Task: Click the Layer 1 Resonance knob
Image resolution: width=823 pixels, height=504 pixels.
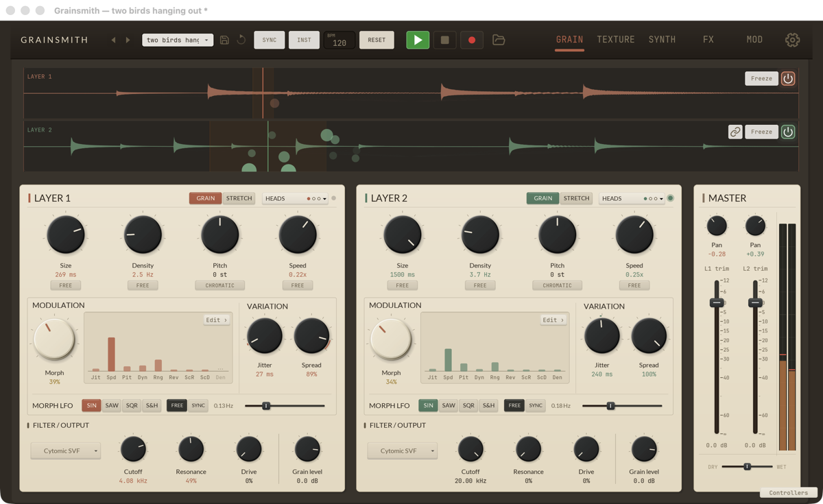Action: (191, 449)
